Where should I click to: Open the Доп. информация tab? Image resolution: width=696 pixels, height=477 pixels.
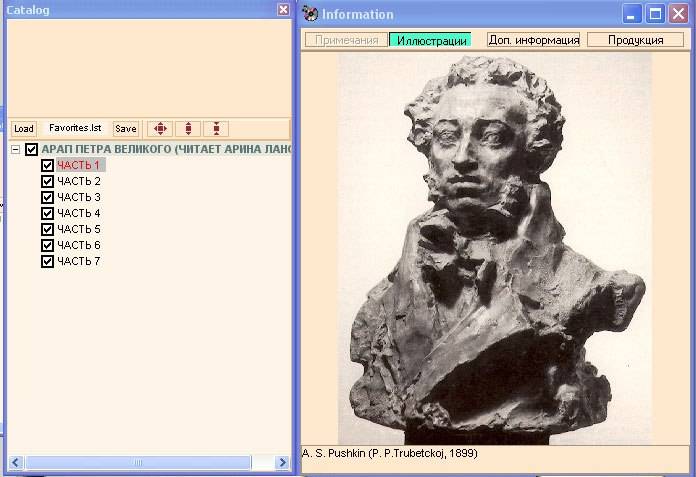coord(534,40)
